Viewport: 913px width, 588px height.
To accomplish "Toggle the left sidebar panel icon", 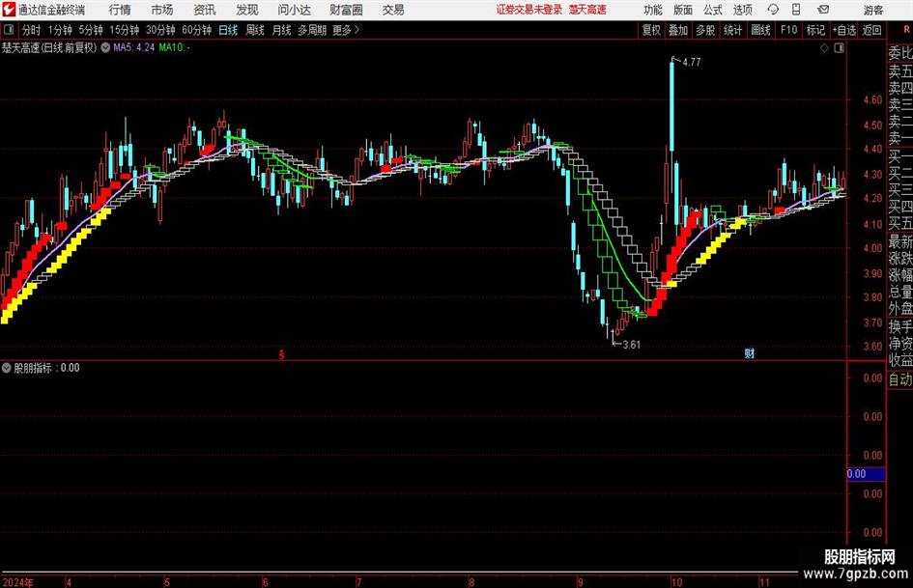I will pyautogui.click(x=8, y=30).
